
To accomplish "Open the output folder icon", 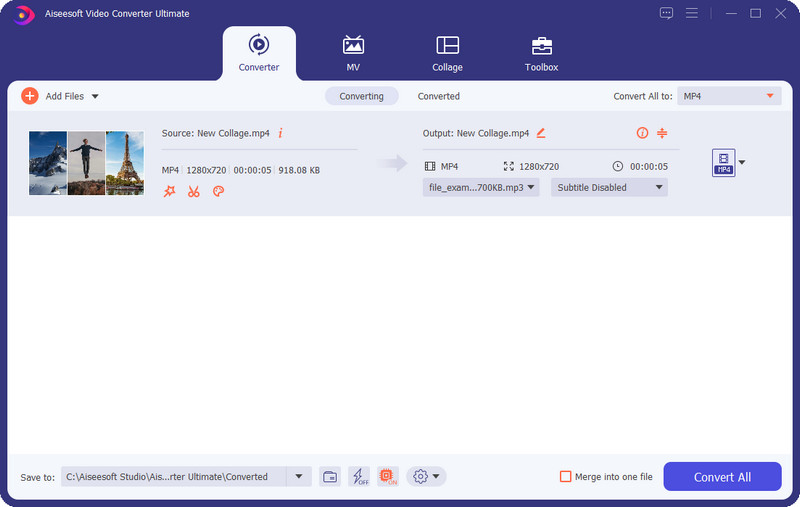I will click(330, 476).
